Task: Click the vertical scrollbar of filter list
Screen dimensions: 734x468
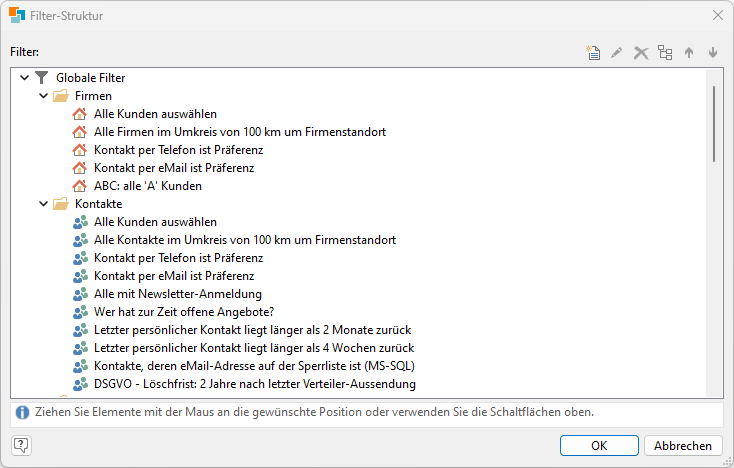Action: (x=713, y=123)
